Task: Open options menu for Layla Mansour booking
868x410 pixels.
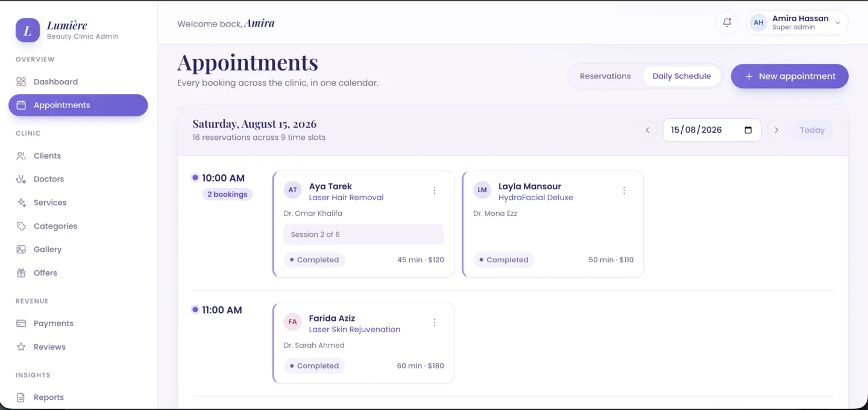Action: 624,191
